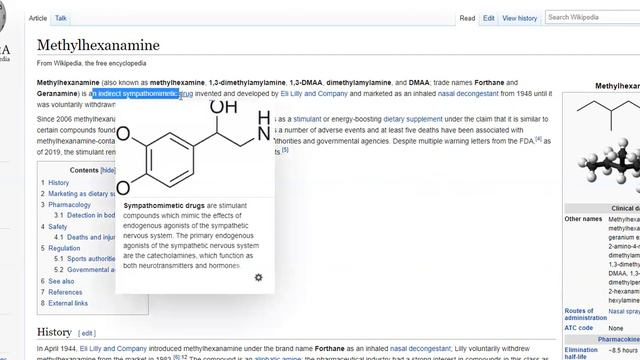The height and width of the screenshot is (360, 640).
Task: Open the Nasal spray link
Action: (x=624, y=311)
